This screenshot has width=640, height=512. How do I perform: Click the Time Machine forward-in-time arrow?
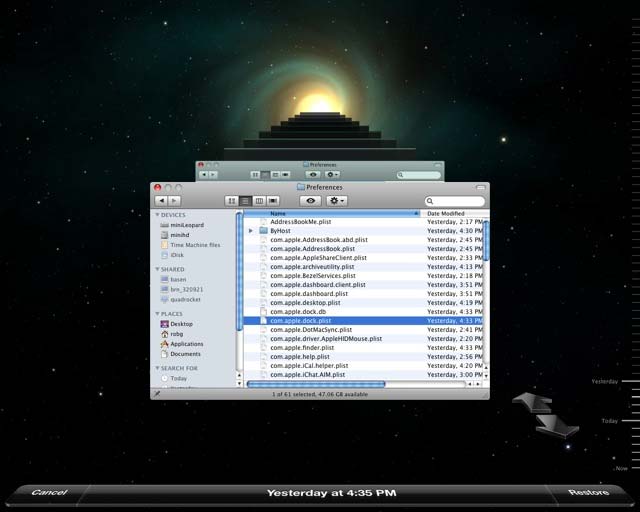(557, 427)
